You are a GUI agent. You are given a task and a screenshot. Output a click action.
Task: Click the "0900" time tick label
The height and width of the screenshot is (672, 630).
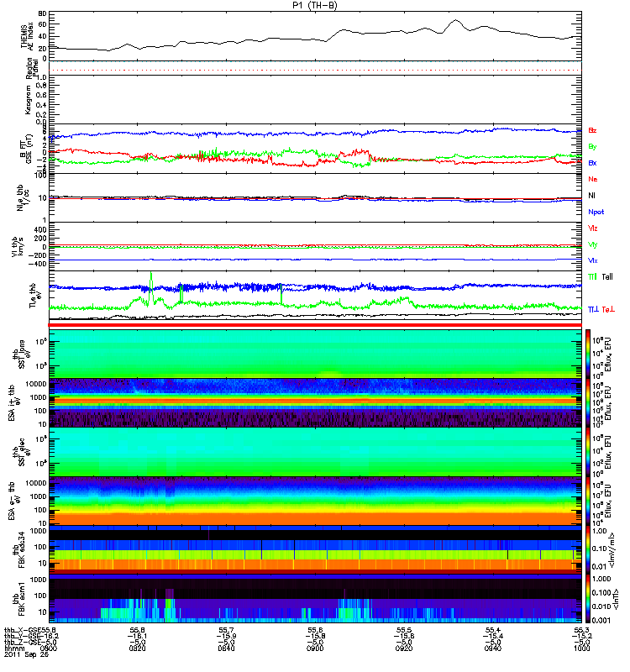click(315, 648)
